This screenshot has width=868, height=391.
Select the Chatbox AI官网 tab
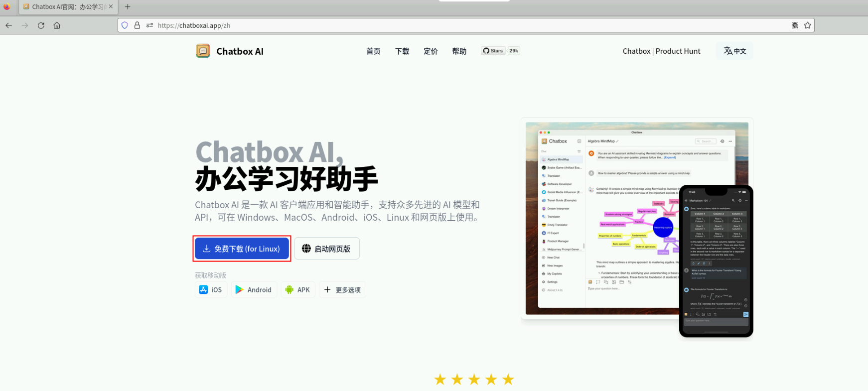68,7
